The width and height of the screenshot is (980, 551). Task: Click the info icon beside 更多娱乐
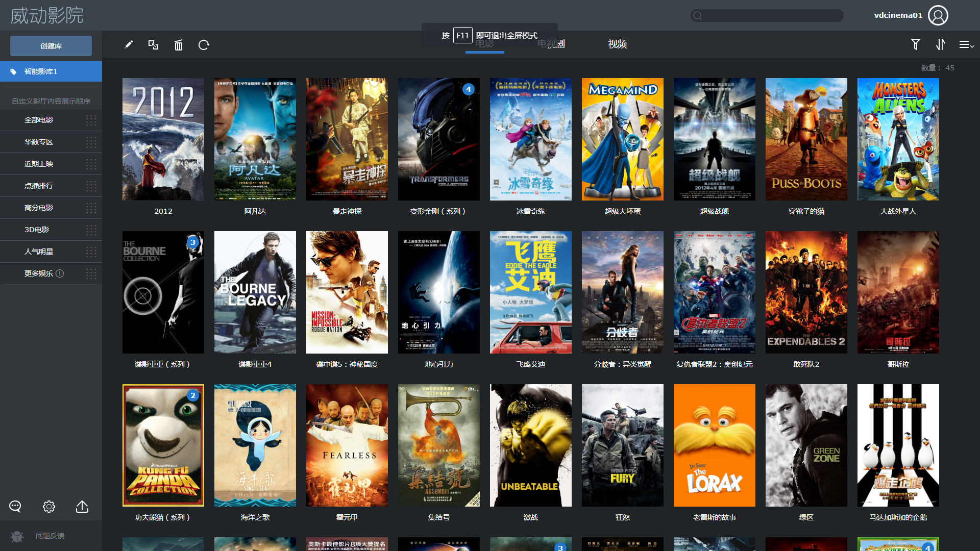tap(60, 273)
